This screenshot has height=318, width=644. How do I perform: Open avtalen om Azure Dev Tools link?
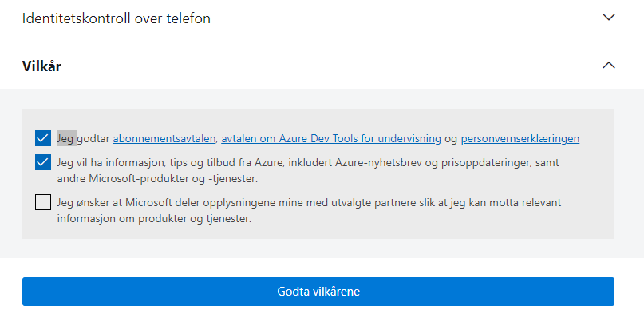click(331, 139)
